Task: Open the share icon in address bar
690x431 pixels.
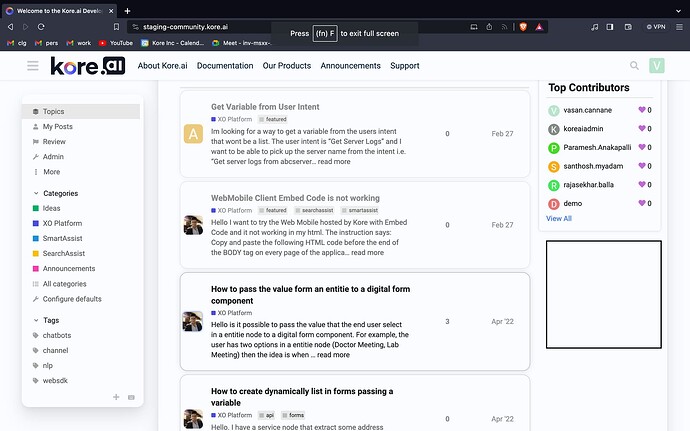Action: tap(489, 27)
